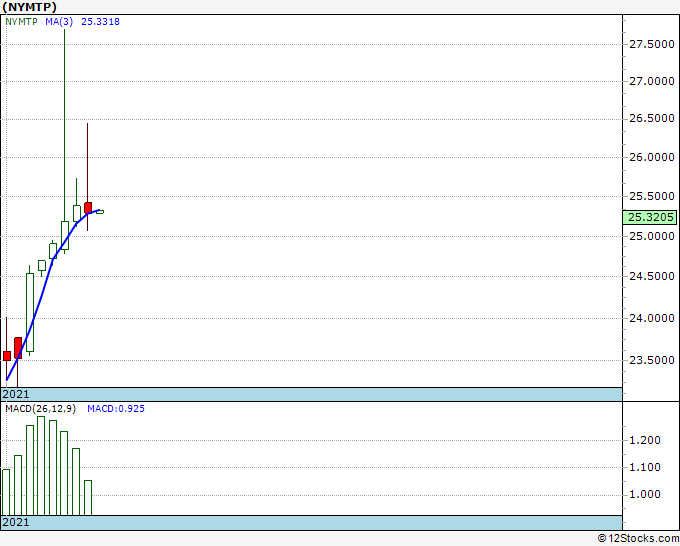Click the 1.000 MACD axis label
Image resolution: width=680 pixels, height=546 pixels.
point(644,494)
